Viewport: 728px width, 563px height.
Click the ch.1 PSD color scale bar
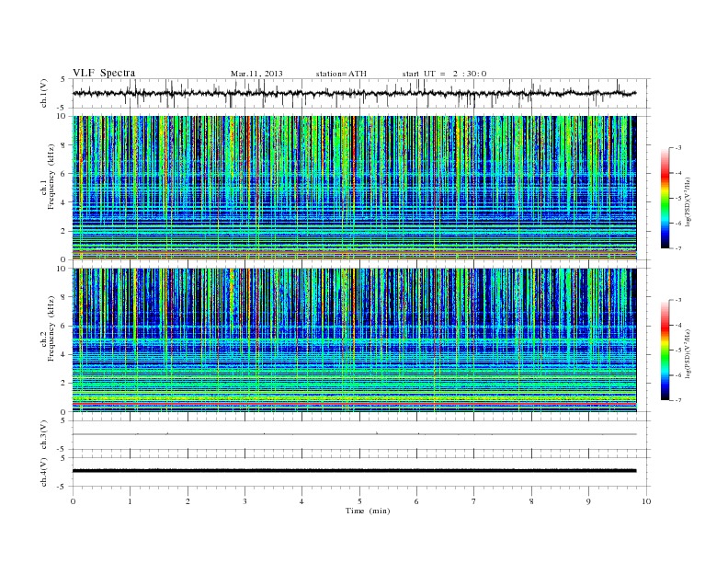coord(665,199)
